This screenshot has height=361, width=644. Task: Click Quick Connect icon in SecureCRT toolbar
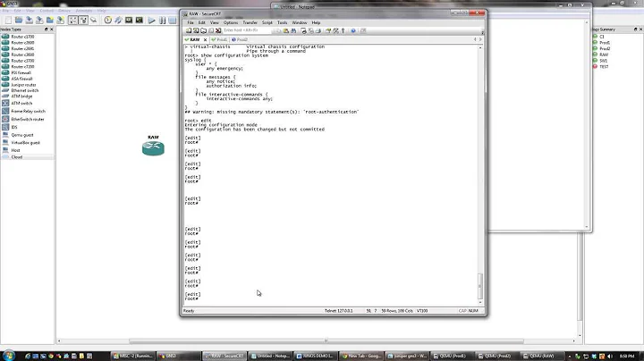(x=196, y=30)
